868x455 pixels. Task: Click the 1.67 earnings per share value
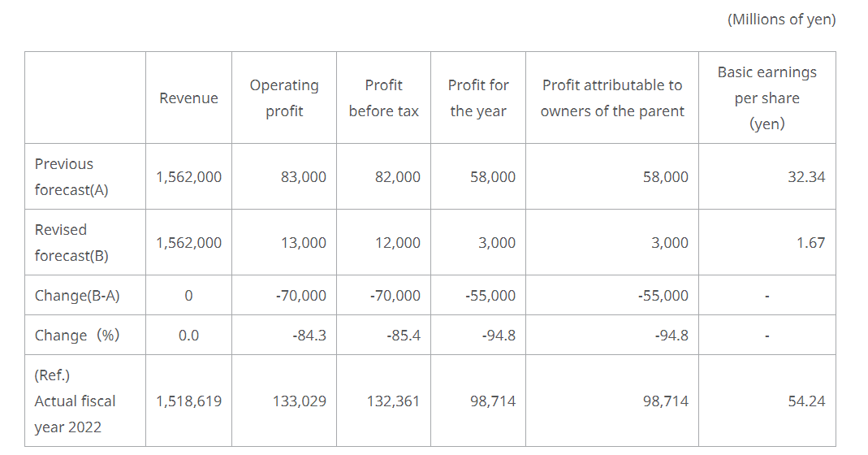click(x=810, y=243)
